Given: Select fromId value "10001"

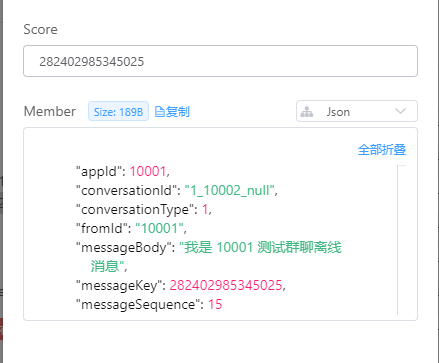Looking at the screenshot, I should click(159, 228).
